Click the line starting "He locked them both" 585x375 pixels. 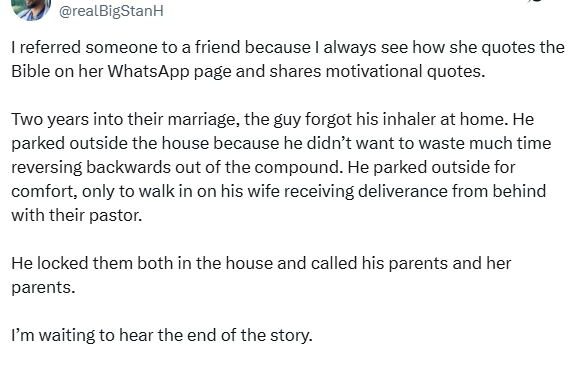click(x=261, y=263)
